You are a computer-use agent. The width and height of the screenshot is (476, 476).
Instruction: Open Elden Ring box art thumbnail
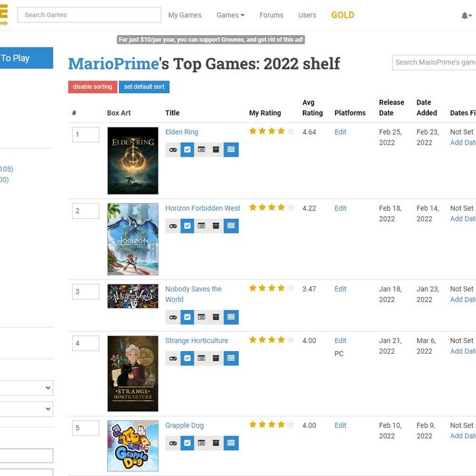point(133,161)
